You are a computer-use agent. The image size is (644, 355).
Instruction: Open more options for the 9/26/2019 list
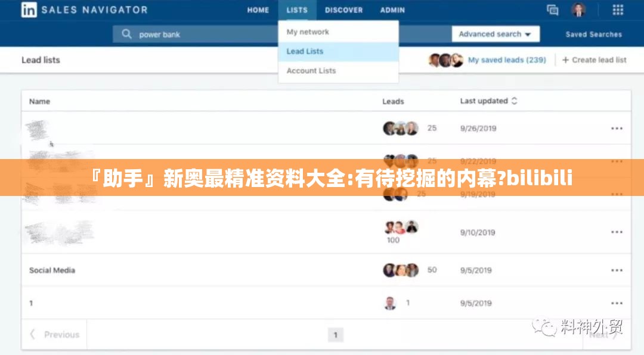coord(617,129)
